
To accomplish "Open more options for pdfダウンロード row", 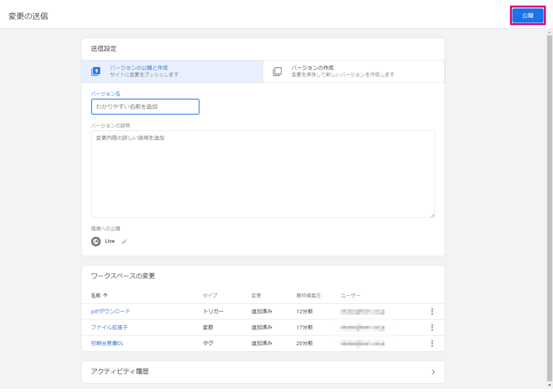I will [432, 311].
